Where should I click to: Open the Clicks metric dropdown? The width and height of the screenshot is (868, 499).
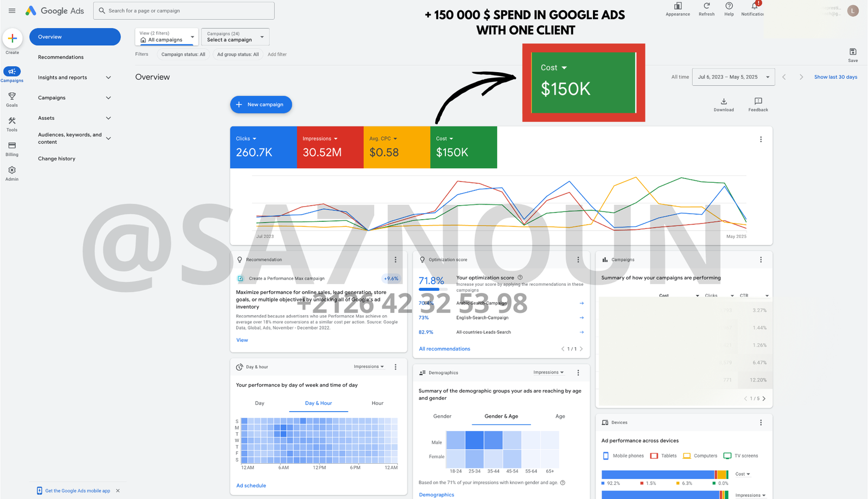coord(246,139)
